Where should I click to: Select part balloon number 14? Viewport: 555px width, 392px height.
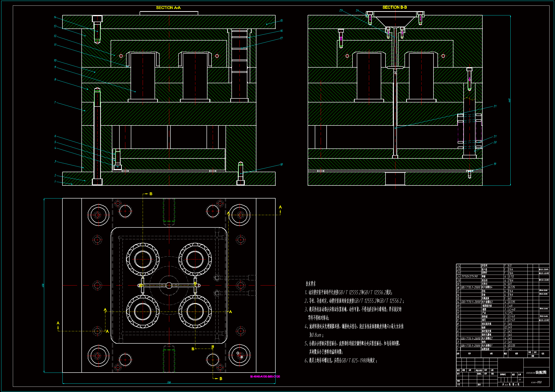(55, 17)
